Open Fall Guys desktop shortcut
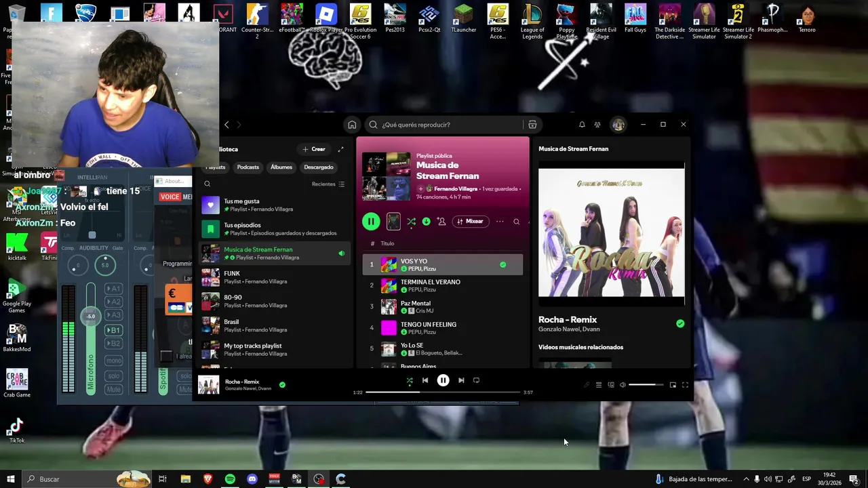Viewport: 868px width, 488px height. point(635,19)
